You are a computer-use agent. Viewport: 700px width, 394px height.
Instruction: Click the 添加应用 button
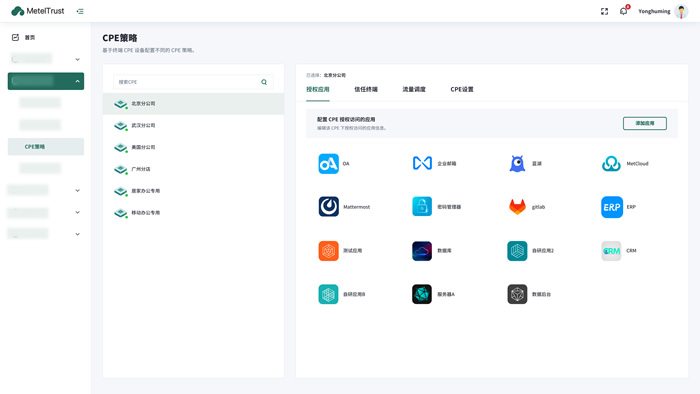(x=645, y=123)
